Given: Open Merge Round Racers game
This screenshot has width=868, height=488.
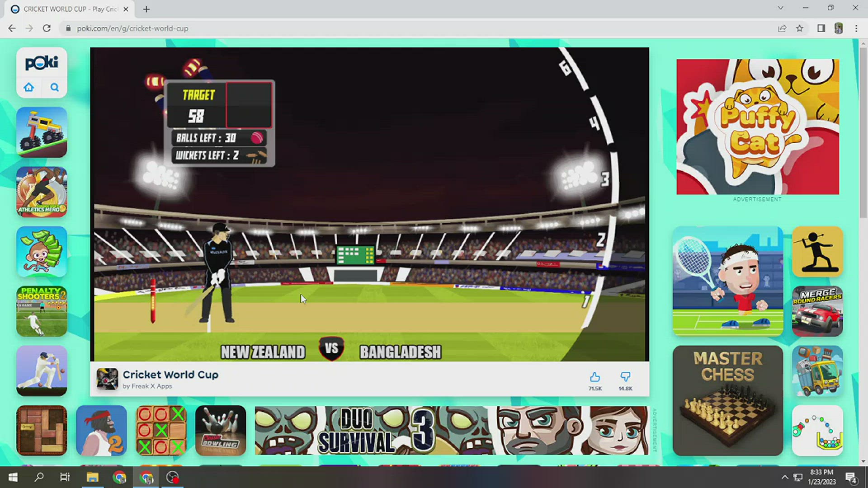Looking at the screenshot, I should point(817,311).
